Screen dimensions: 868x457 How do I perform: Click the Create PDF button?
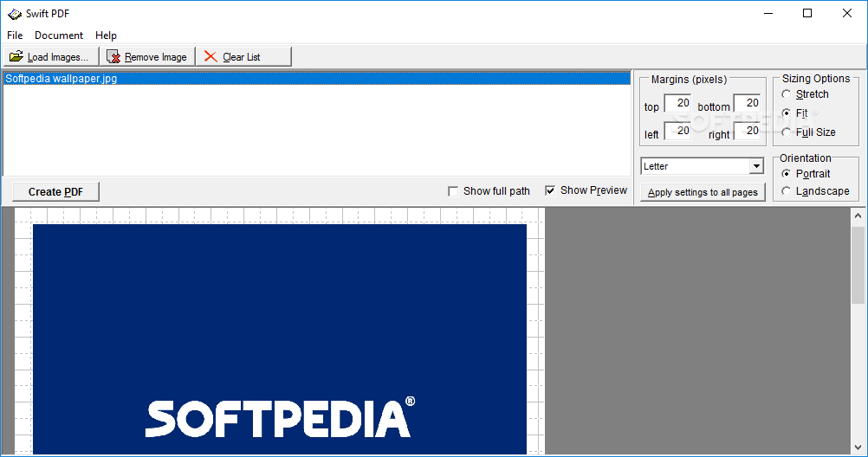click(56, 192)
